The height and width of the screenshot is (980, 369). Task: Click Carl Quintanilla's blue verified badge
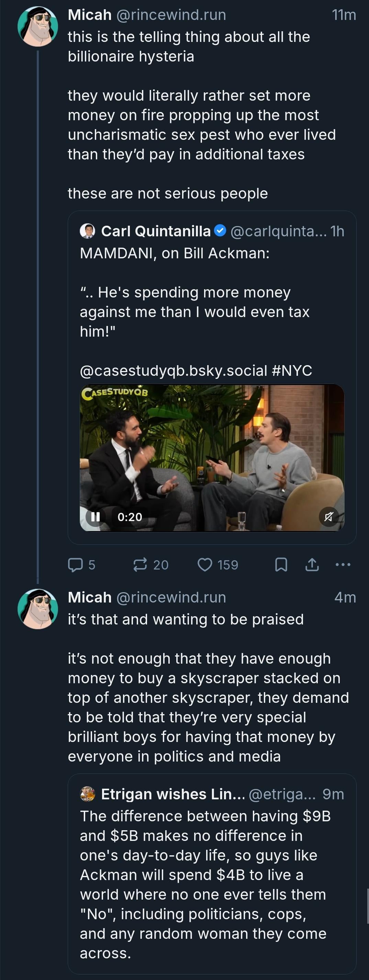220,230
